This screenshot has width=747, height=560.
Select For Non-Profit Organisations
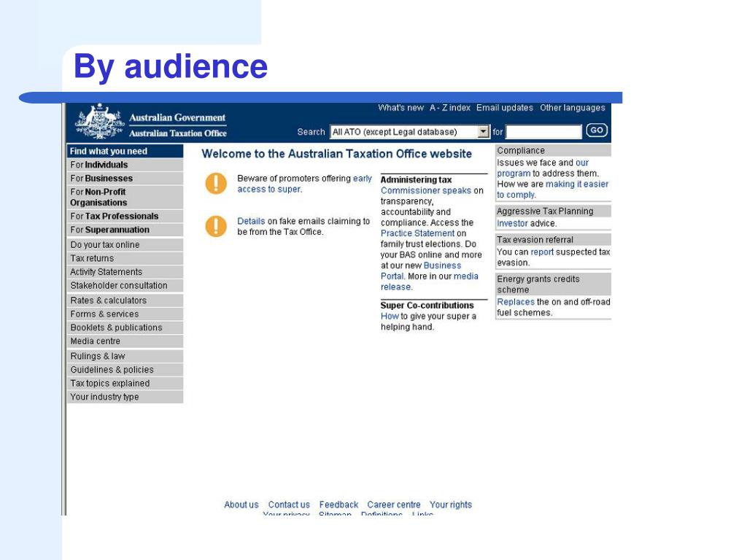125,197
